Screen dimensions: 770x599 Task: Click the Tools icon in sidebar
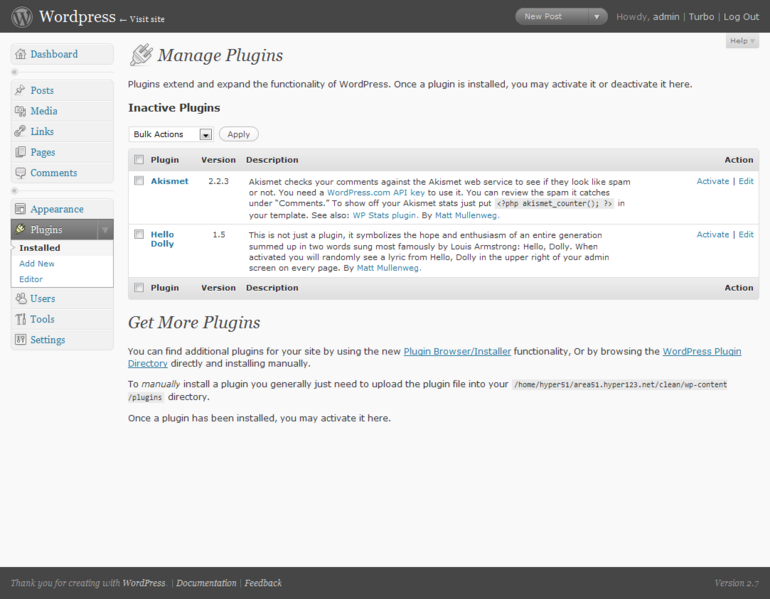pyautogui.click(x=20, y=319)
